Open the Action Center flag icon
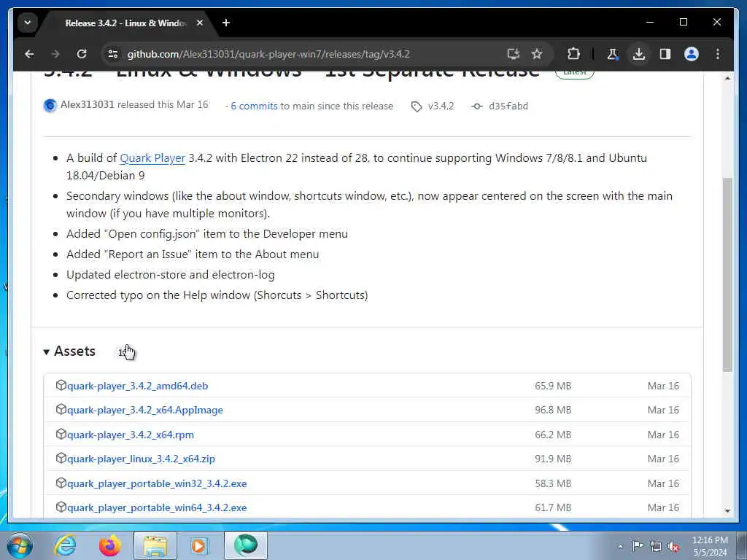 pos(638,546)
